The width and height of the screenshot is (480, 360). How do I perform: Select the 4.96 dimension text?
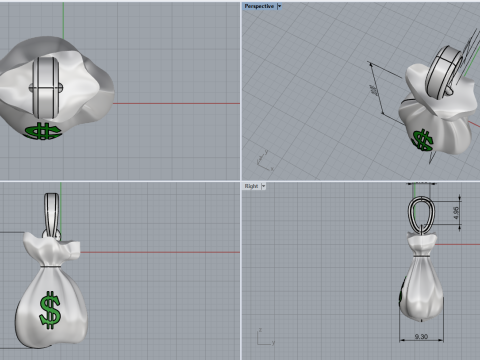point(456,213)
